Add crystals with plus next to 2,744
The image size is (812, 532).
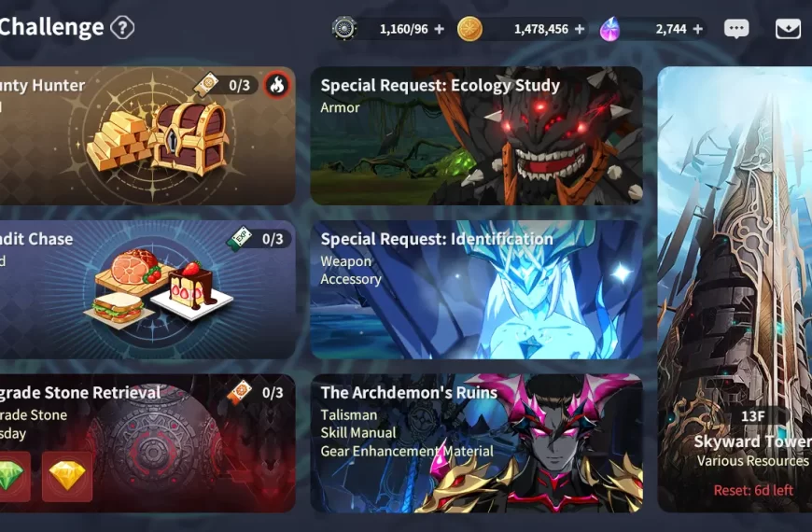tap(697, 29)
